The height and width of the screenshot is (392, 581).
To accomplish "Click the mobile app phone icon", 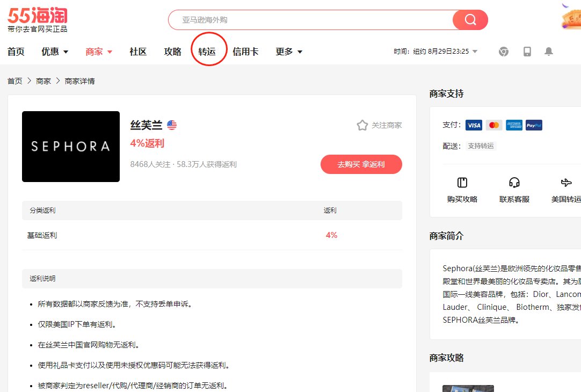I will point(527,52).
